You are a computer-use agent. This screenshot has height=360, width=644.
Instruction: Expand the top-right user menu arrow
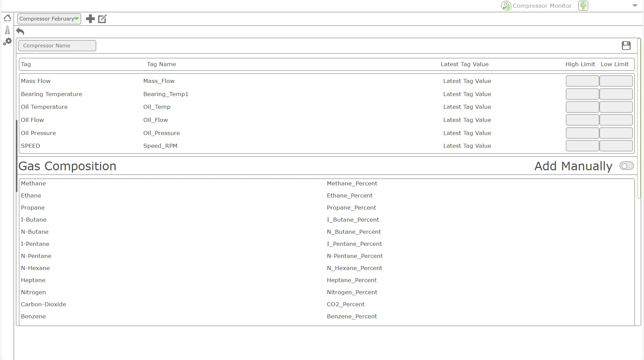pos(635,5)
